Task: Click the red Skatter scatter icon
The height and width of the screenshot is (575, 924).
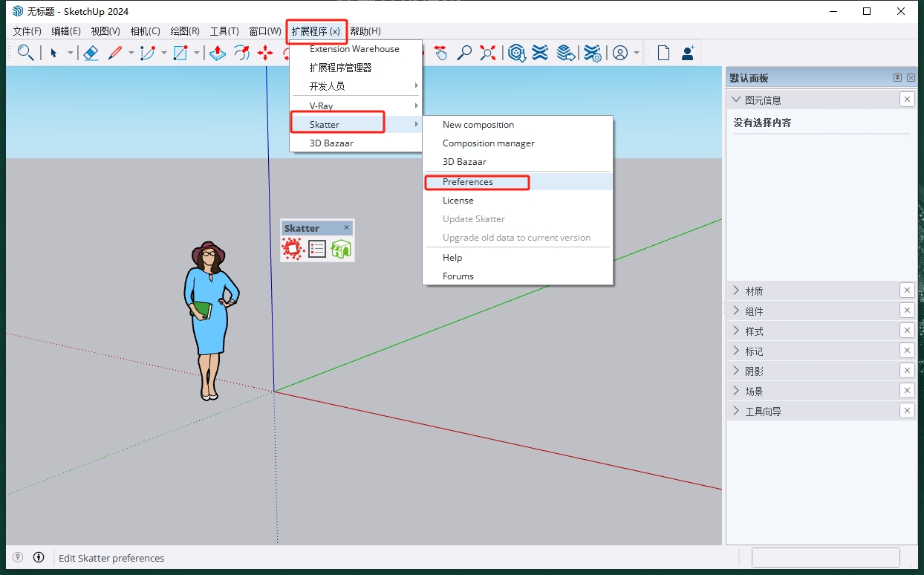Action: pyautogui.click(x=293, y=249)
